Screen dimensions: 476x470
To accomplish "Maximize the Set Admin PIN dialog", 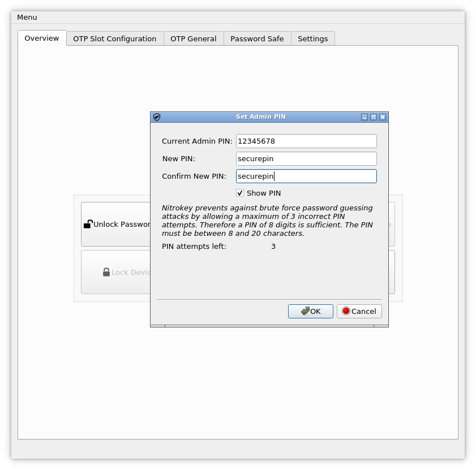I will click(373, 117).
